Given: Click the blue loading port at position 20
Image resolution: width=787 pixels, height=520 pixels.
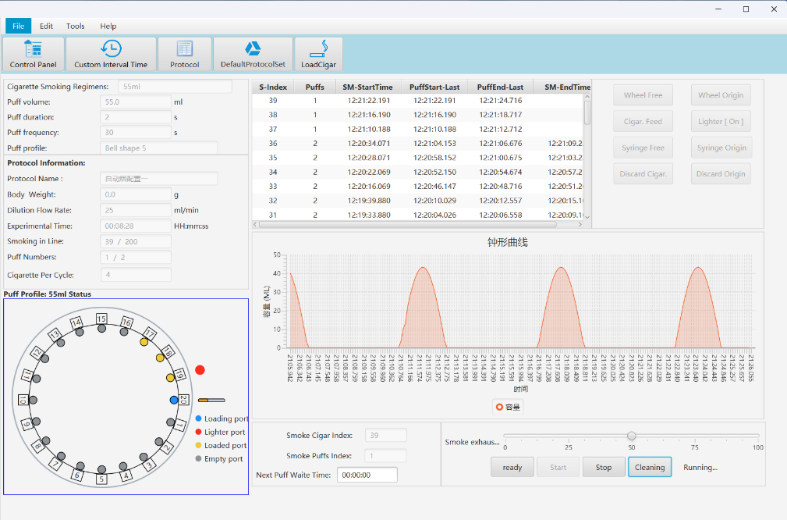Looking at the screenshot, I should coord(174,400).
